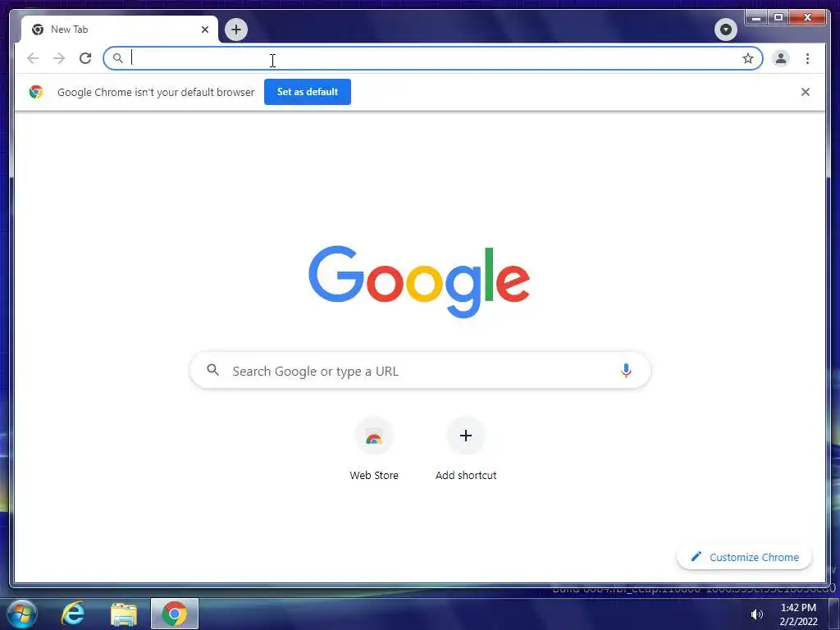
Task: Click the search box magnifier icon
Action: (x=212, y=370)
